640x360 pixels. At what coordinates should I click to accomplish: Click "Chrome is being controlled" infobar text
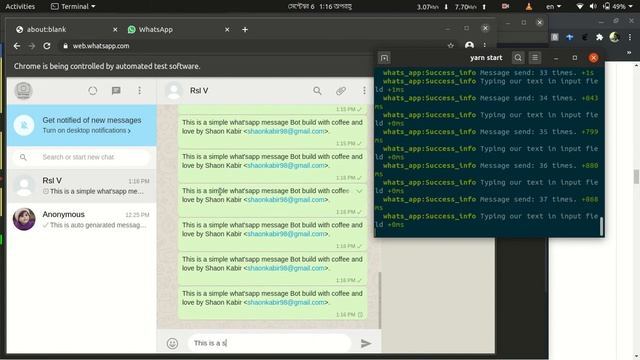tap(107, 66)
